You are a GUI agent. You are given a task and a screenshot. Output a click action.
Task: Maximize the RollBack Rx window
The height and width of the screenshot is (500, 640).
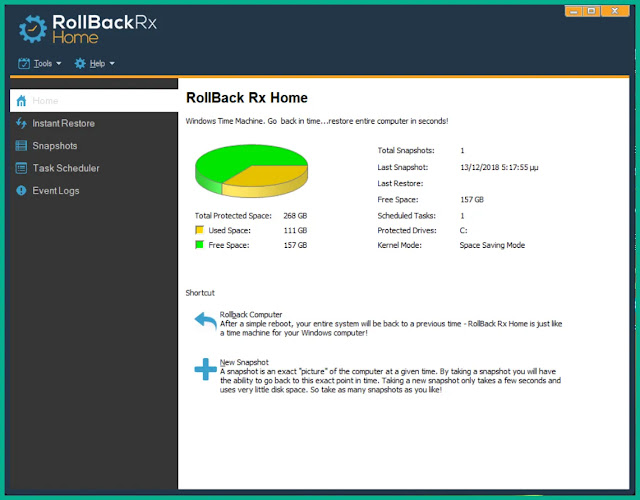coord(591,11)
